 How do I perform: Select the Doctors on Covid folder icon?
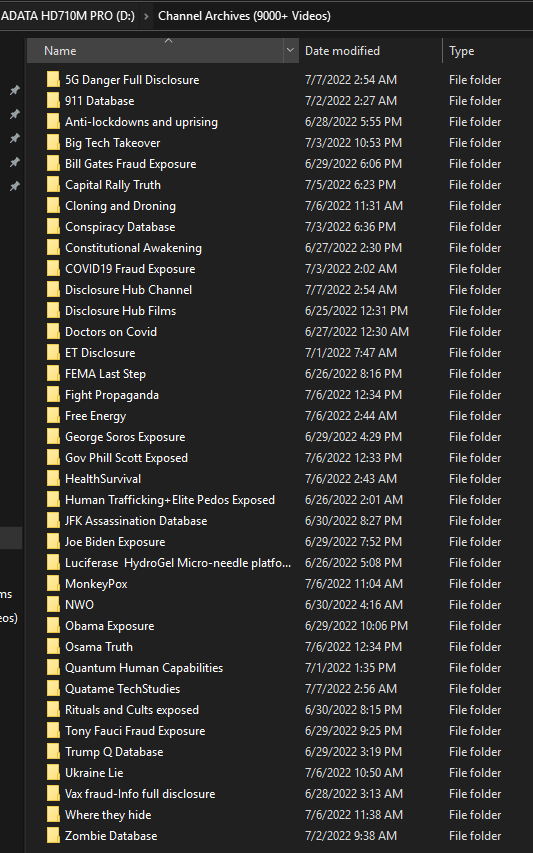(x=53, y=332)
